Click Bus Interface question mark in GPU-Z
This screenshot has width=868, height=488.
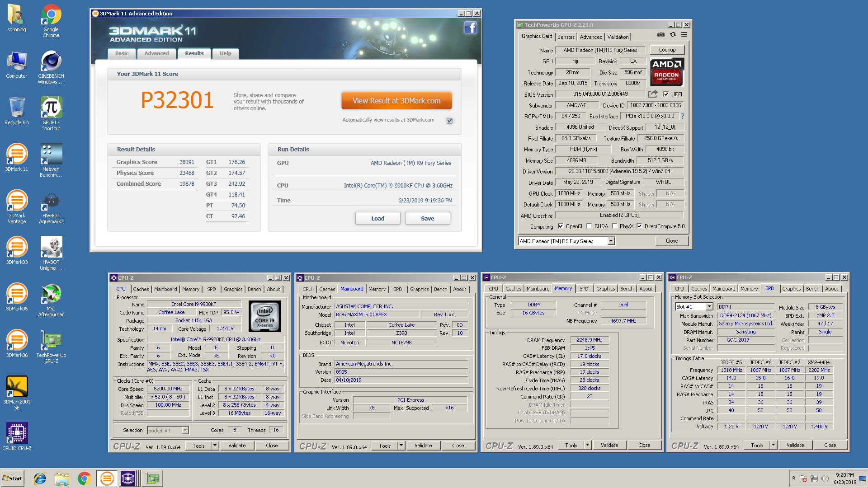(x=682, y=116)
